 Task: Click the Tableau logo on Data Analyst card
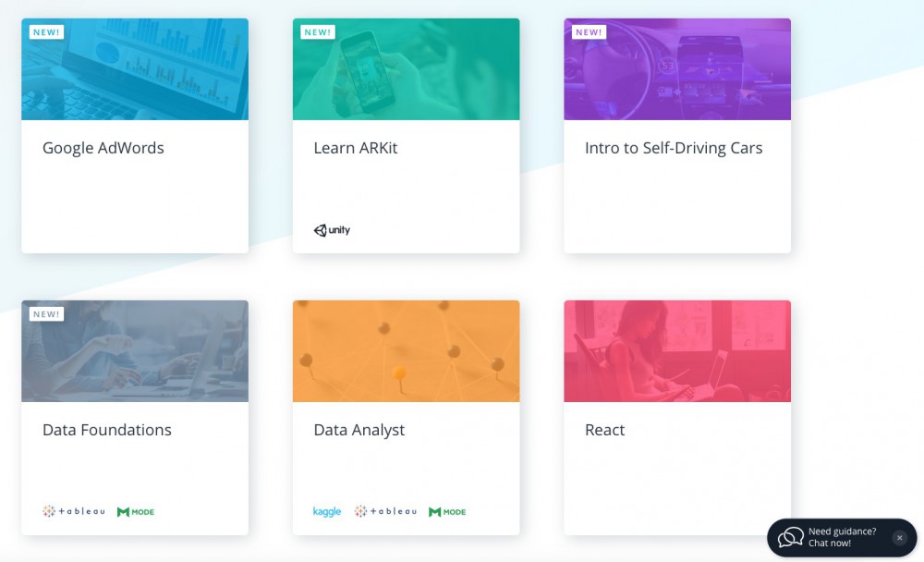[x=385, y=511]
